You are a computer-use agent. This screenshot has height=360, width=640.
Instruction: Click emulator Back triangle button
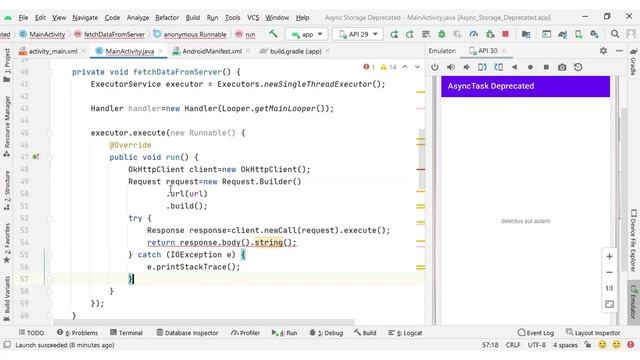[514, 67]
